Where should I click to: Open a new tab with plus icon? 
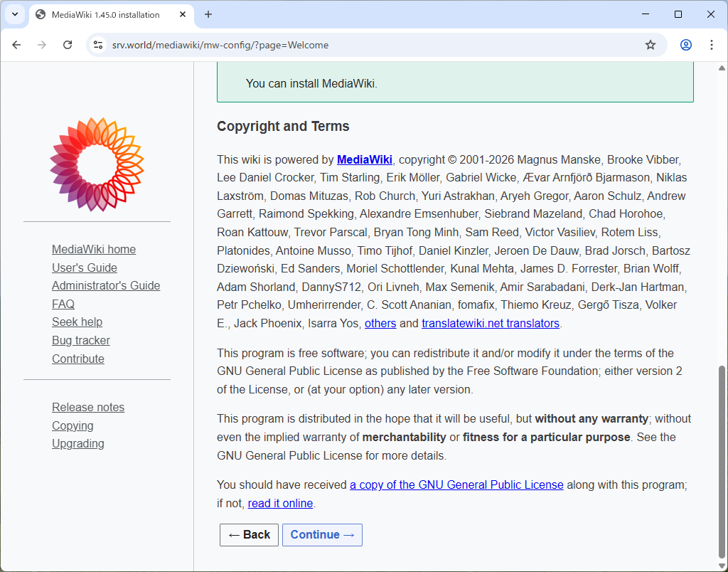[x=208, y=14]
